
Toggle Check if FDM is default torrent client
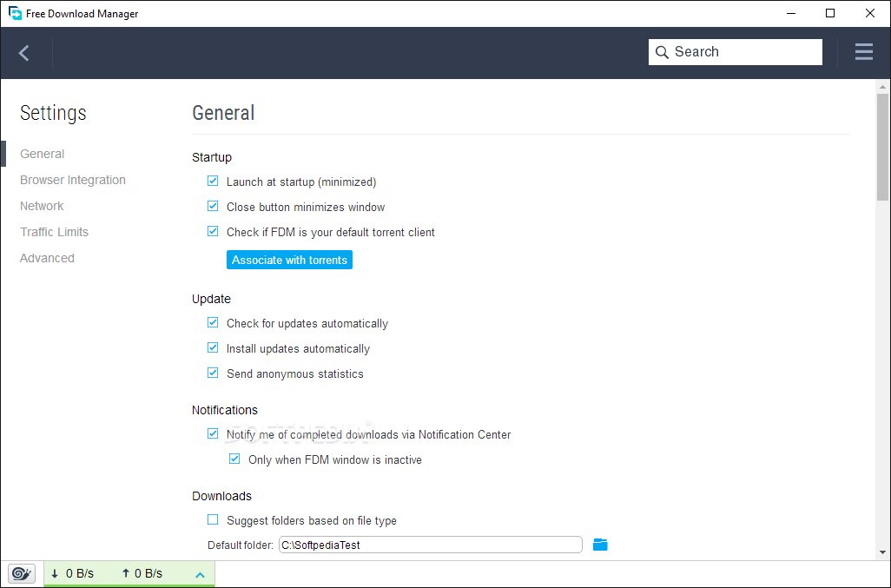(213, 231)
